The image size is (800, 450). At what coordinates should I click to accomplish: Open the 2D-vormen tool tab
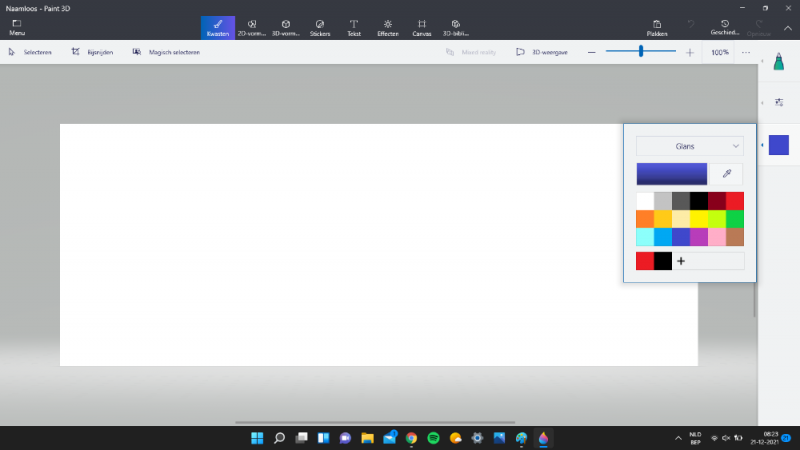coord(252,27)
